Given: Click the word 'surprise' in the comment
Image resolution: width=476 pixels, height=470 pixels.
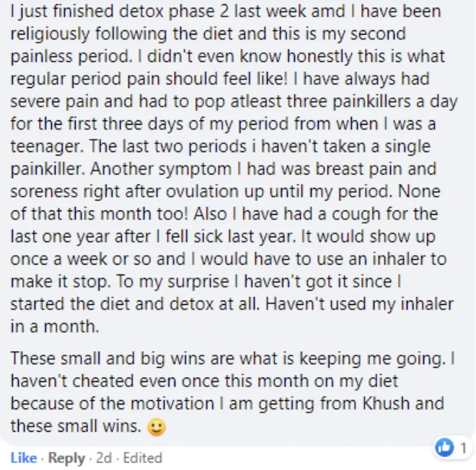Looking at the screenshot, I should coord(198,282).
